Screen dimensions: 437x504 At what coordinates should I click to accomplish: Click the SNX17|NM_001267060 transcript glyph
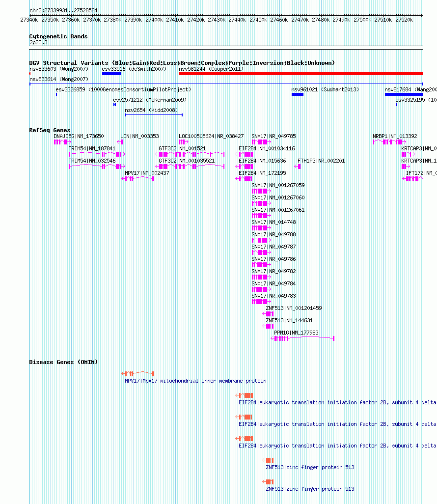[x=261, y=203]
